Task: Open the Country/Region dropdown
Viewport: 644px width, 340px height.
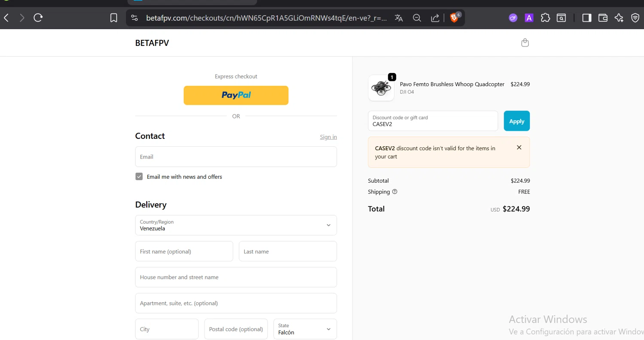Action: (236, 225)
